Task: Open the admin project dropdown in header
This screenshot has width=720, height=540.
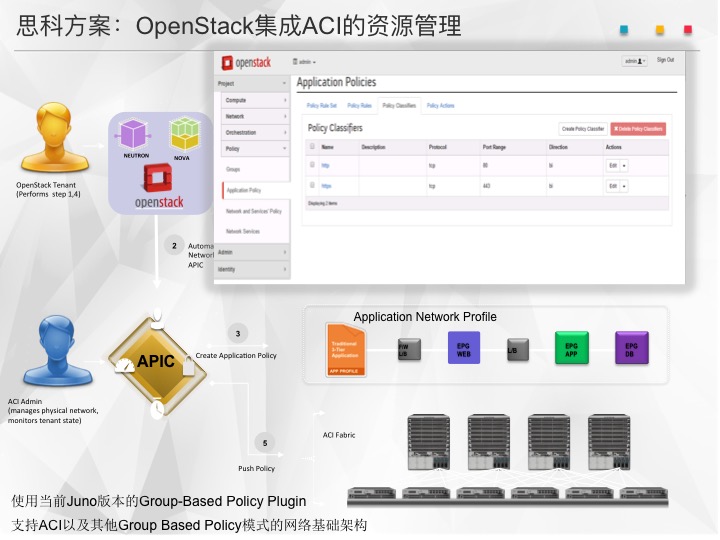Action: click(304, 62)
